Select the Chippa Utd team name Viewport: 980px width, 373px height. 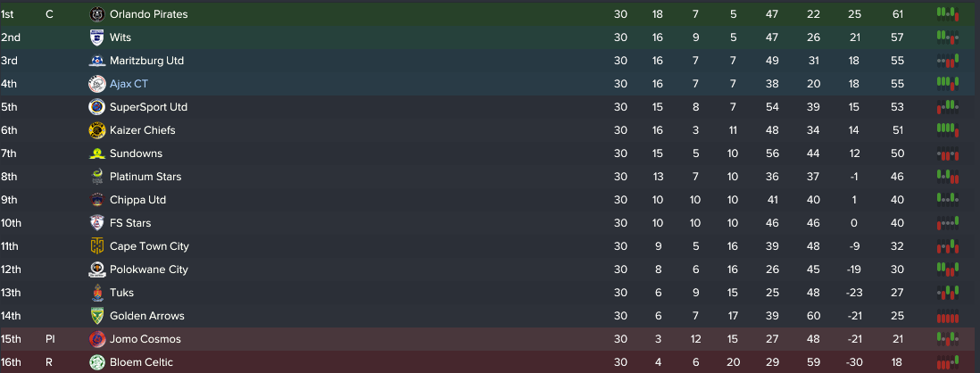[137, 200]
